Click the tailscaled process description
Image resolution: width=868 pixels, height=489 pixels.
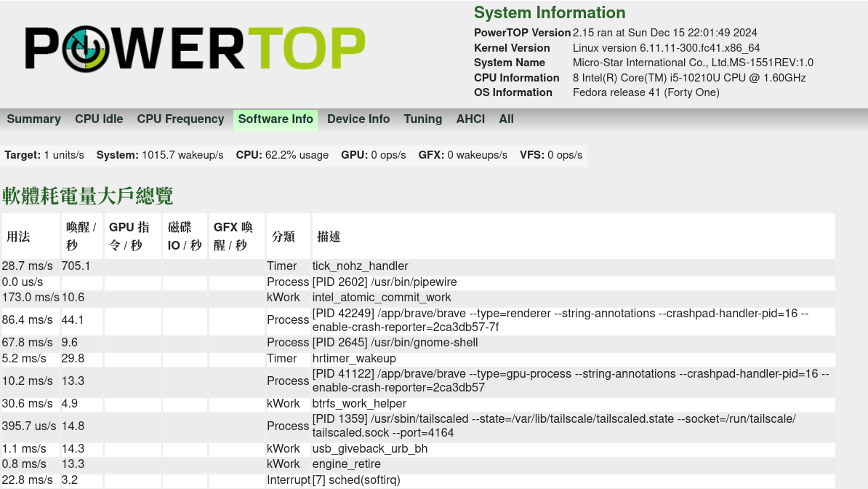[554, 426]
